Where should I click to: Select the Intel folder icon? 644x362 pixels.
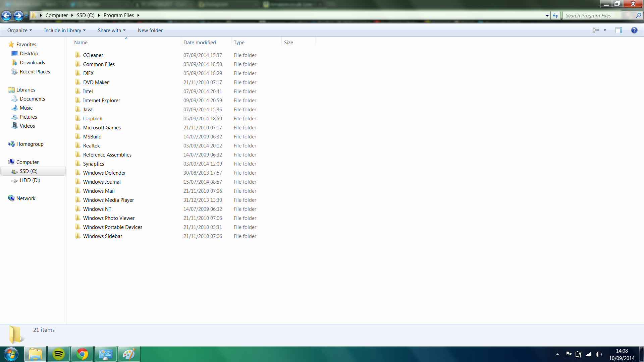(78, 91)
